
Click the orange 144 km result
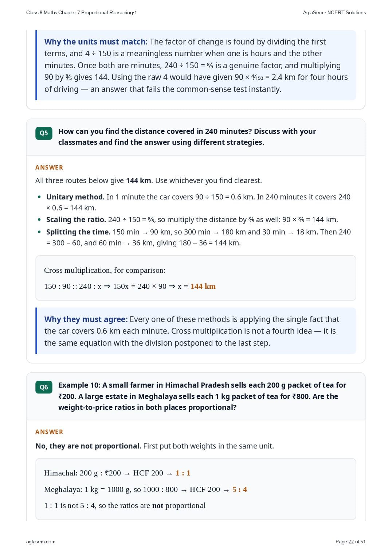pos(203,286)
